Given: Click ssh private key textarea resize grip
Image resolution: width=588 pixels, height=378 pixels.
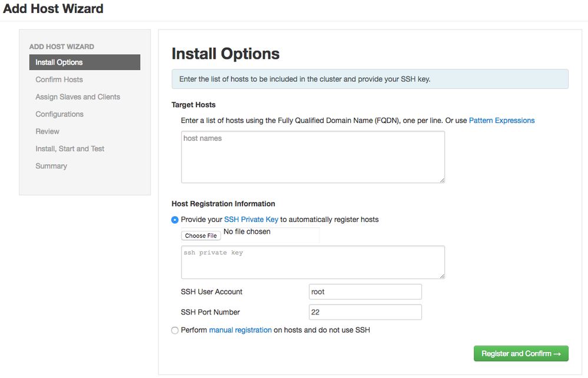Looking at the screenshot, I should tap(441, 275).
